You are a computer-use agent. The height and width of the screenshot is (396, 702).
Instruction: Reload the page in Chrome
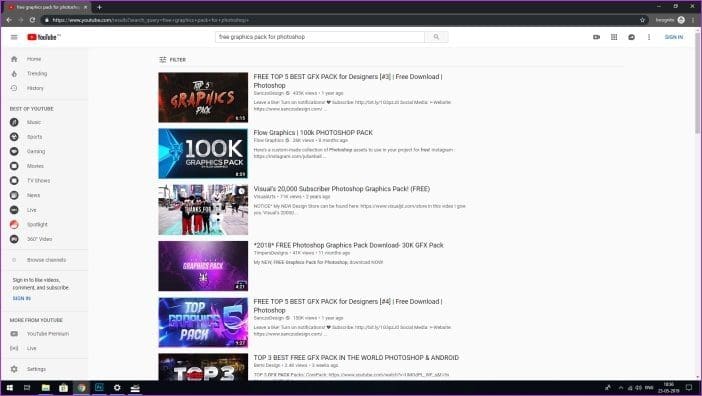[x=32, y=20]
